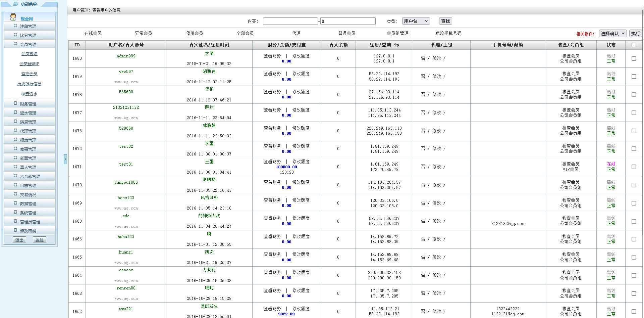Click the user avatar icon beside 现金网
The image size is (644, 318).
tap(13, 17)
